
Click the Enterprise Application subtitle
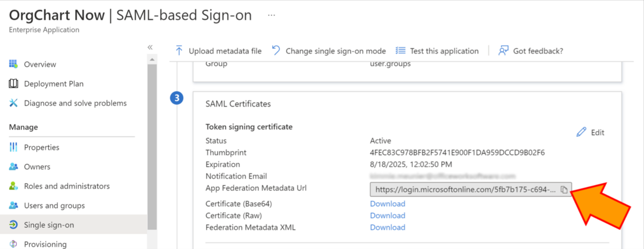[44, 30]
